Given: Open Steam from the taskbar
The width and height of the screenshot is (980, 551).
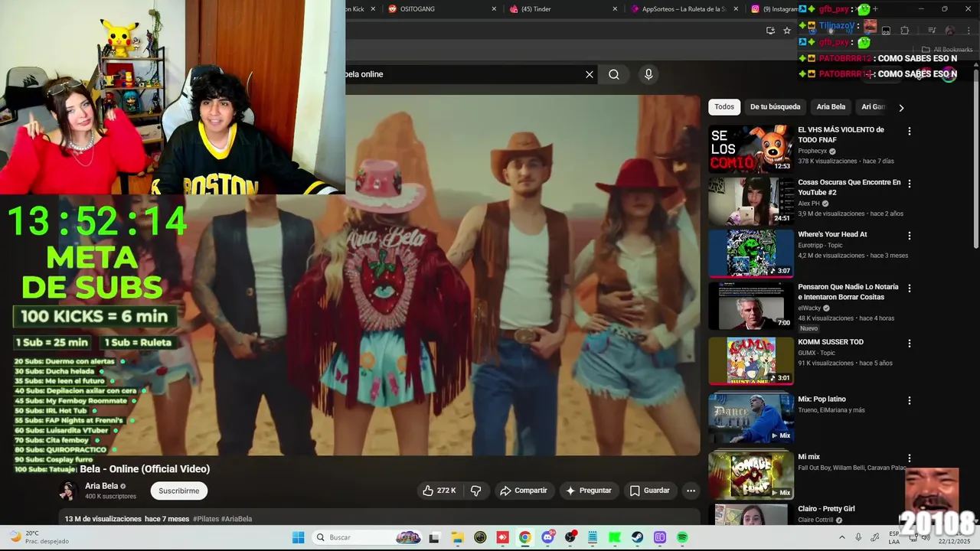Looking at the screenshot, I should click(x=637, y=537).
